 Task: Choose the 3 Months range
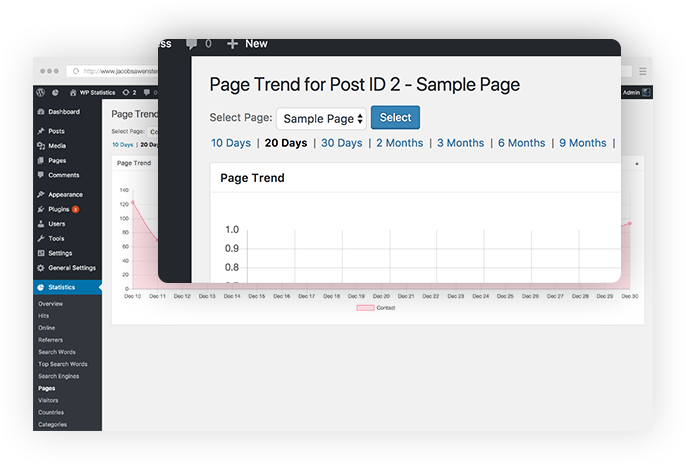tap(461, 143)
